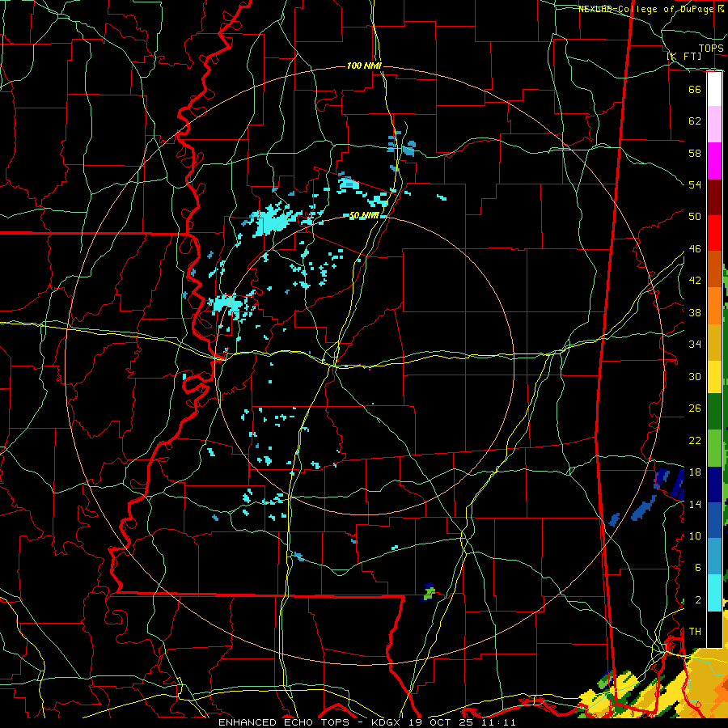Click the "100 NMI" range ring label
The height and width of the screenshot is (728, 728).
pos(364,66)
